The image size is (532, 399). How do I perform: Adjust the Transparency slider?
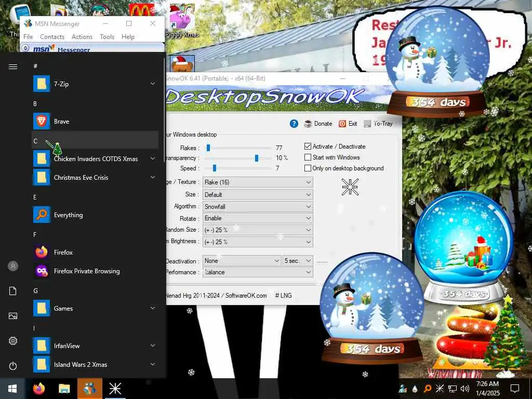[x=257, y=158]
